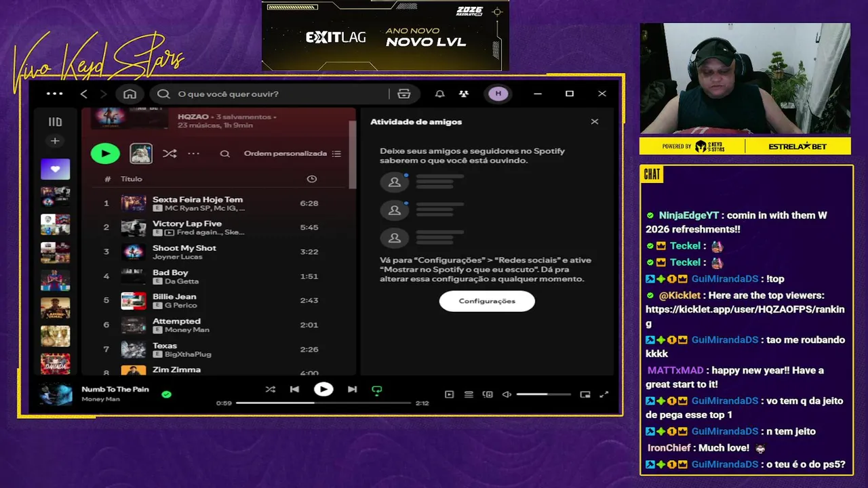
Task: Open the Browse icon in search bar
Action: [404, 94]
